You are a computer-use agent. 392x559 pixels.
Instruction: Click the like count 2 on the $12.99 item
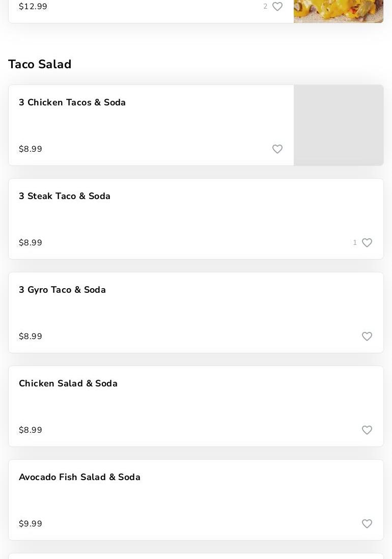(x=265, y=7)
